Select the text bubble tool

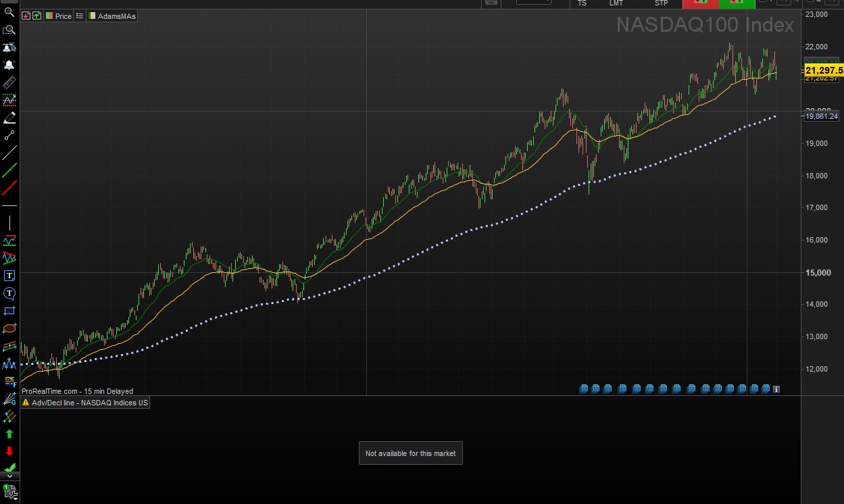coord(9,293)
